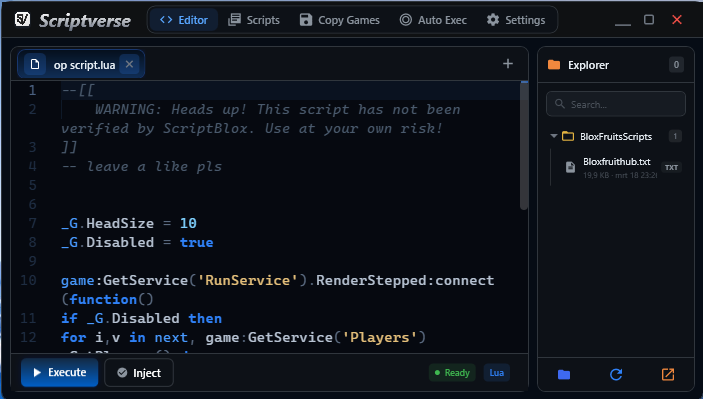Click the '-- leave a like pls' comment
The image size is (703, 399).
point(142,166)
